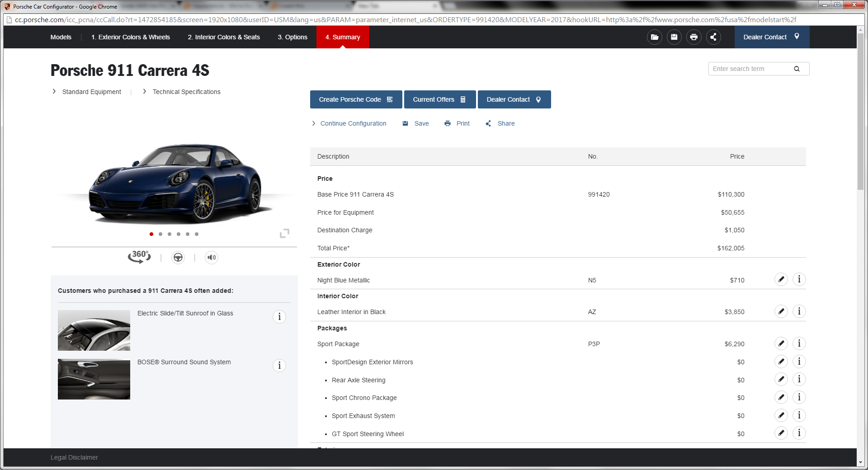Screen dimensions: 868x470
Task: Open Dealer Contact in top navigation bar
Action: pyautogui.click(x=772, y=37)
